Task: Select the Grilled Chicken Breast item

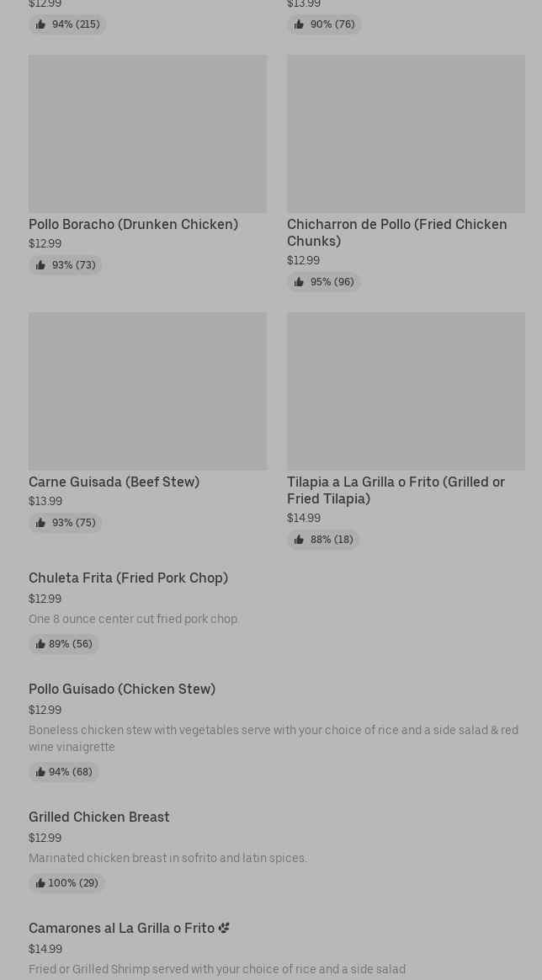Action: tap(277, 850)
